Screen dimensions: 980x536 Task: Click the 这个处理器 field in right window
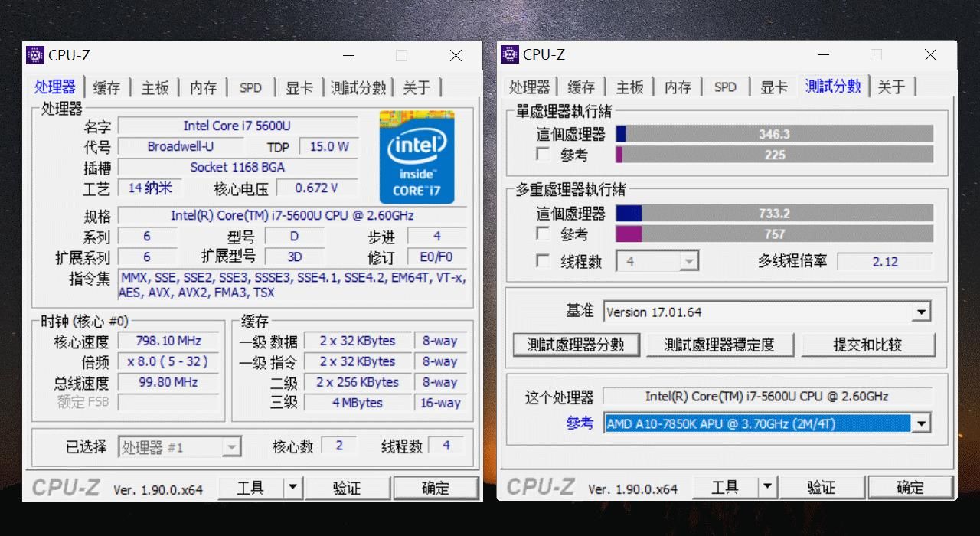pyautogui.click(x=766, y=396)
